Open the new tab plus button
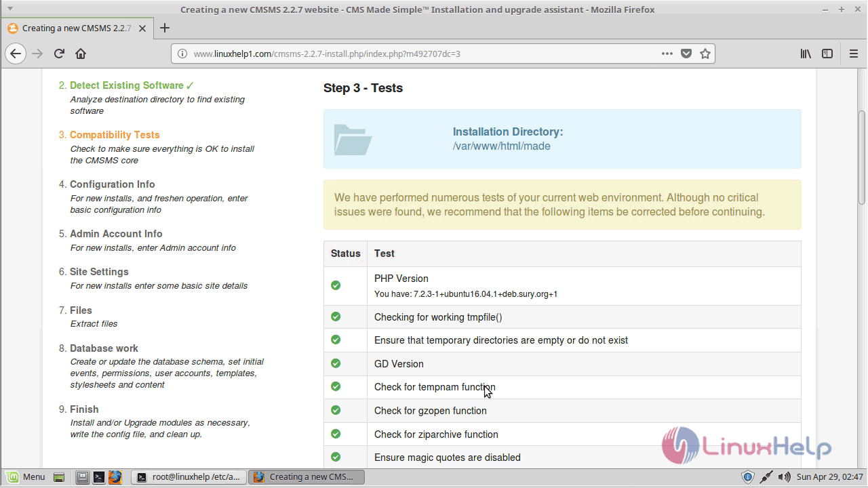This screenshot has width=868, height=488. point(164,28)
